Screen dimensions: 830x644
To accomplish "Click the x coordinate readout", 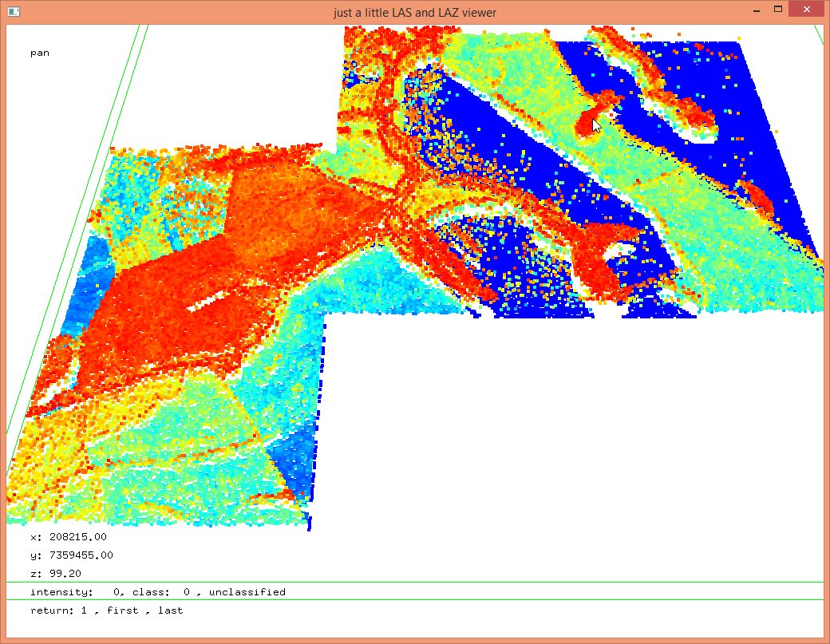I will coord(68,537).
